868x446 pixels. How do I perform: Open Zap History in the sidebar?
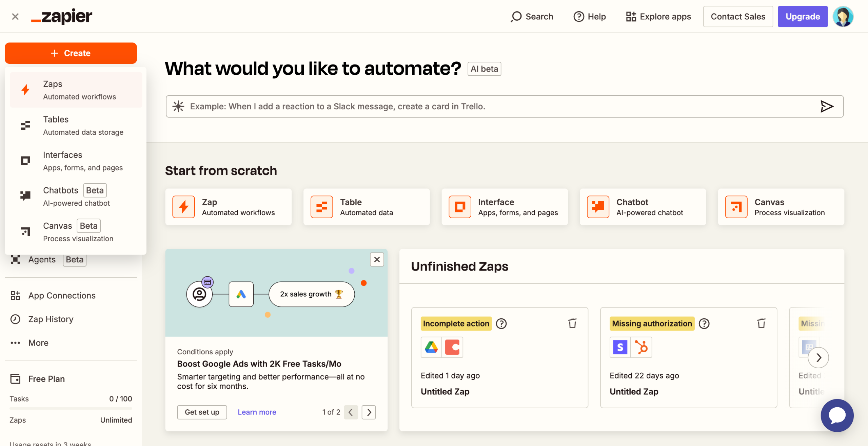coord(51,319)
